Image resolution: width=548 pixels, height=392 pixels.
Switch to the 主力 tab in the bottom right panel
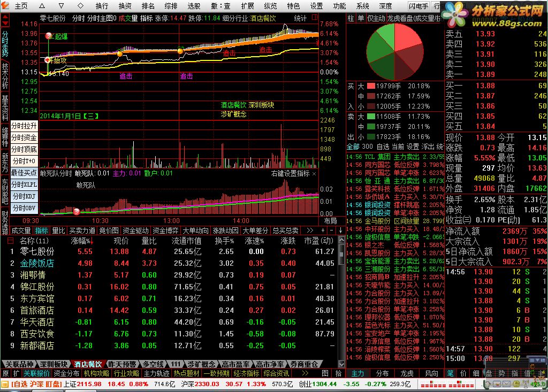pyautogui.click(x=357, y=373)
